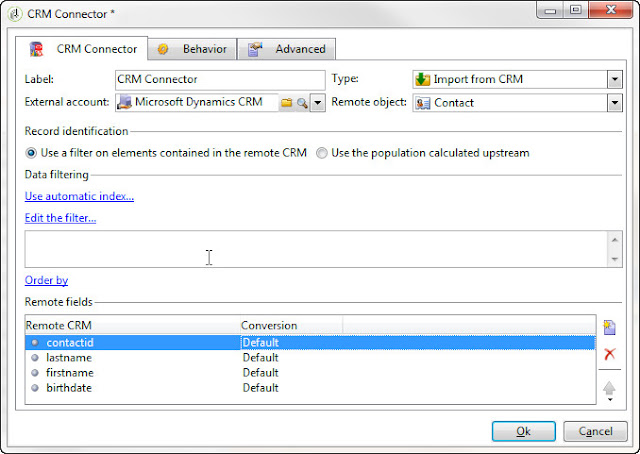Delete the selected remote field

(609, 354)
